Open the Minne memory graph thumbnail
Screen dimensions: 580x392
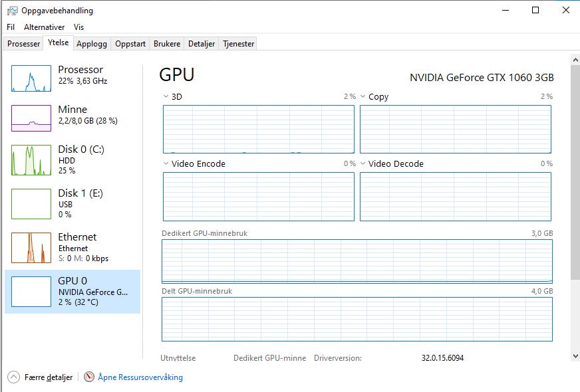[31, 118]
